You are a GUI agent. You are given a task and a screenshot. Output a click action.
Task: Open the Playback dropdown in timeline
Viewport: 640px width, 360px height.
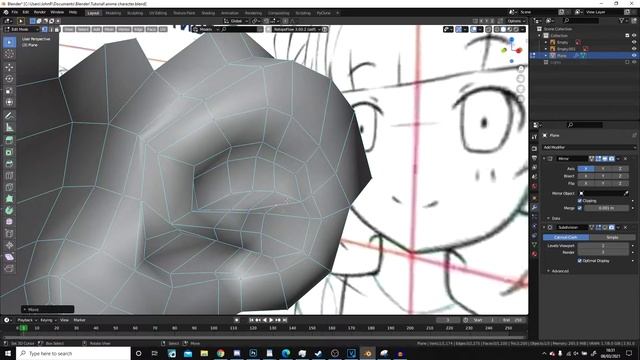tap(27, 320)
